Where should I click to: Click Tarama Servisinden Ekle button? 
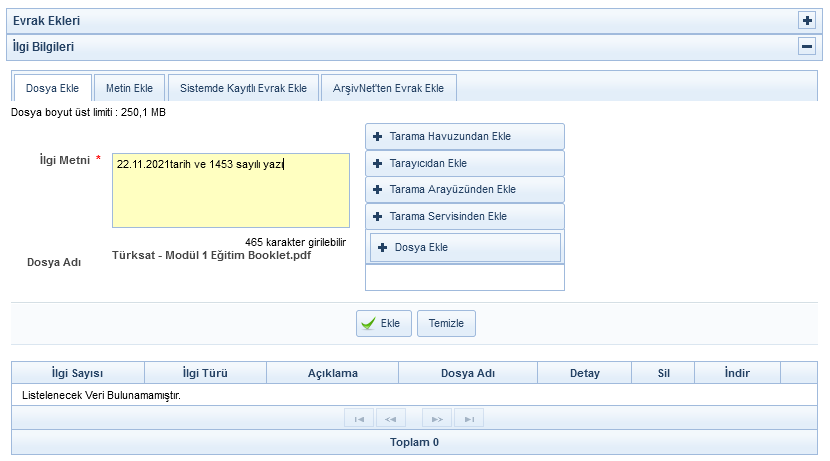465,216
